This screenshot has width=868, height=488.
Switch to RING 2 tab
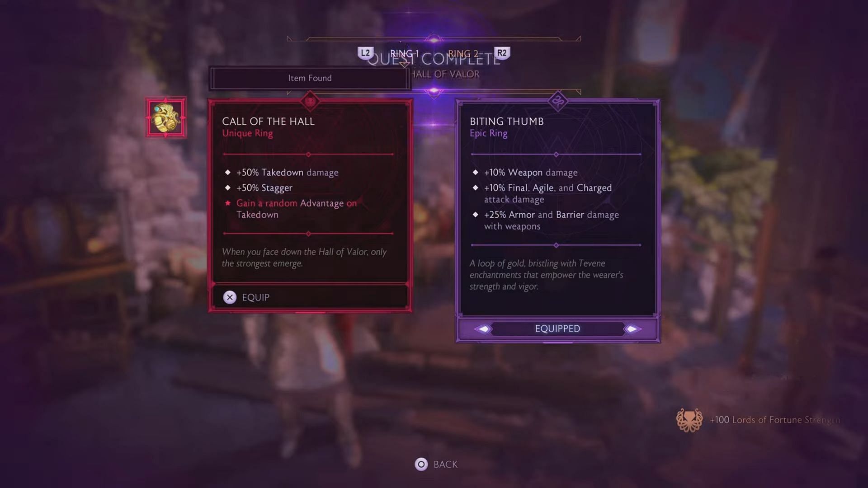(463, 54)
